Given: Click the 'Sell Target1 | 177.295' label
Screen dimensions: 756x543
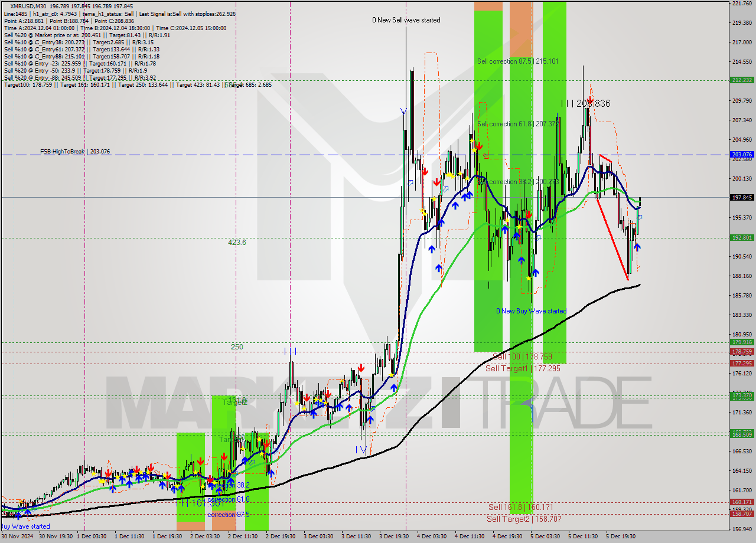Looking at the screenshot, I should click(x=523, y=368).
